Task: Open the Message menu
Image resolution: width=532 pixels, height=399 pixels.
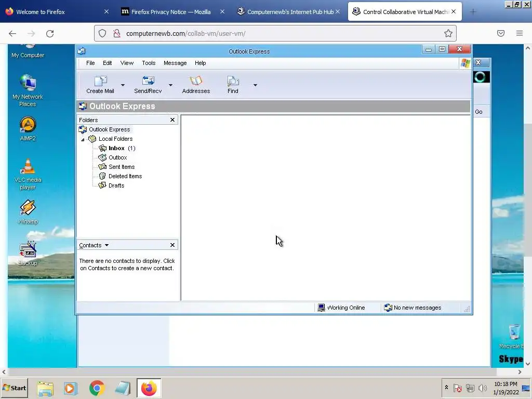Action: [x=175, y=63]
